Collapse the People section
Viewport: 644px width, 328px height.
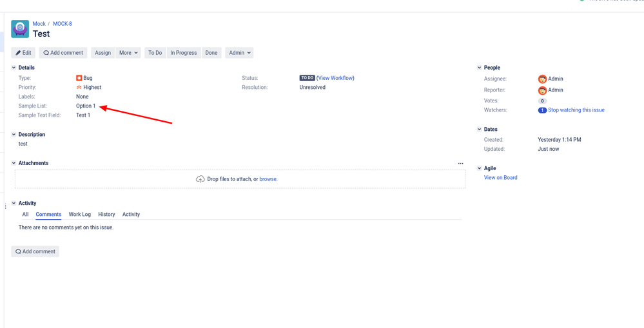coord(480,68)
